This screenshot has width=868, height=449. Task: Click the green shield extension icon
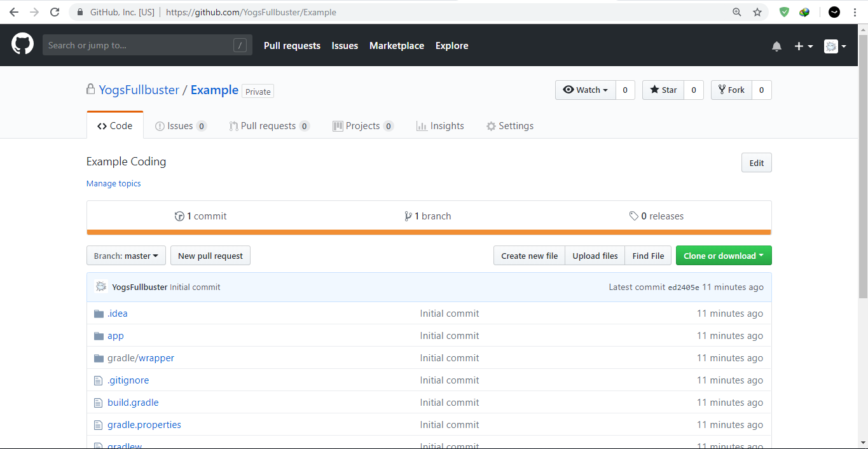pyautogui.click(x=784, y=12)
